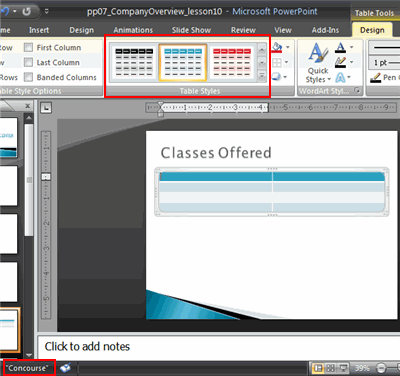
Task: Open Quick Styles WordArt button
Action: pos(318,63)
